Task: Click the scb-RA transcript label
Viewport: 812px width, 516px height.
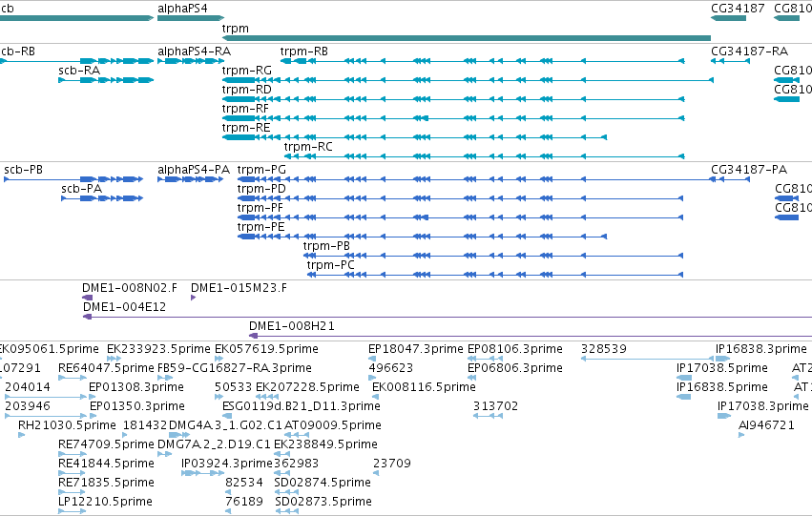Action: 79,71
